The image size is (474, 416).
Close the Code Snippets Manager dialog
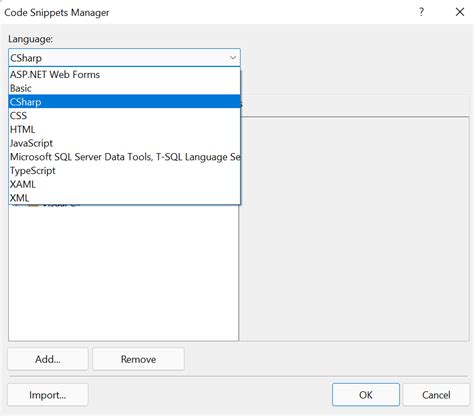click(x=460, y=12)
